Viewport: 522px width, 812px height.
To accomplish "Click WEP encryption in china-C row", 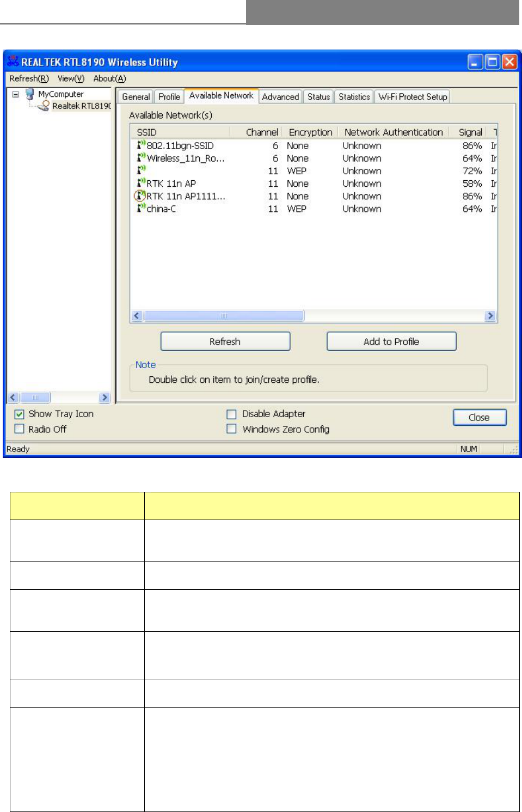I will (297, 209).
